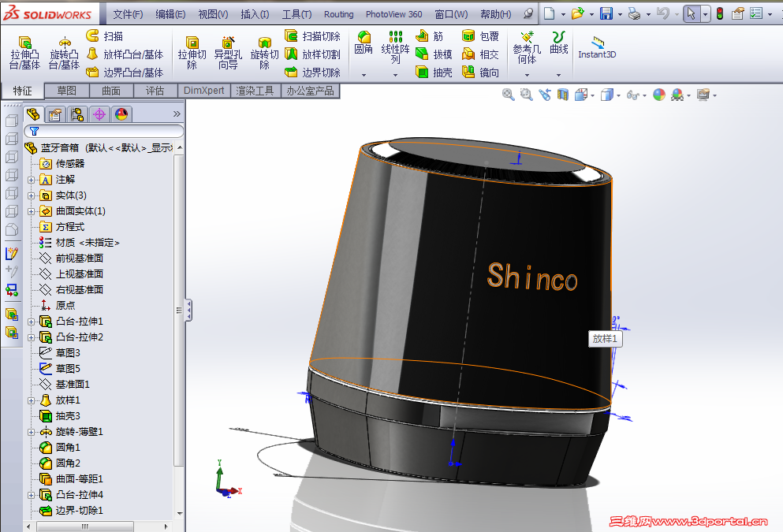The width and height of the screenshot is (783, 532).
Task: Select the 拉伸凸台/基体 extrude boss tool
Action: [x=25, y=54]
